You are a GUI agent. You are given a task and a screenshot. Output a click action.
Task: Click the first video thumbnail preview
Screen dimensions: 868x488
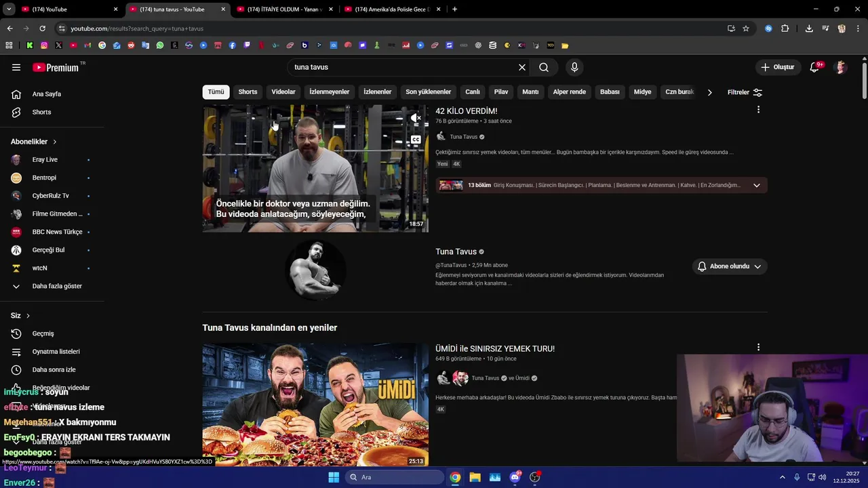315,169
